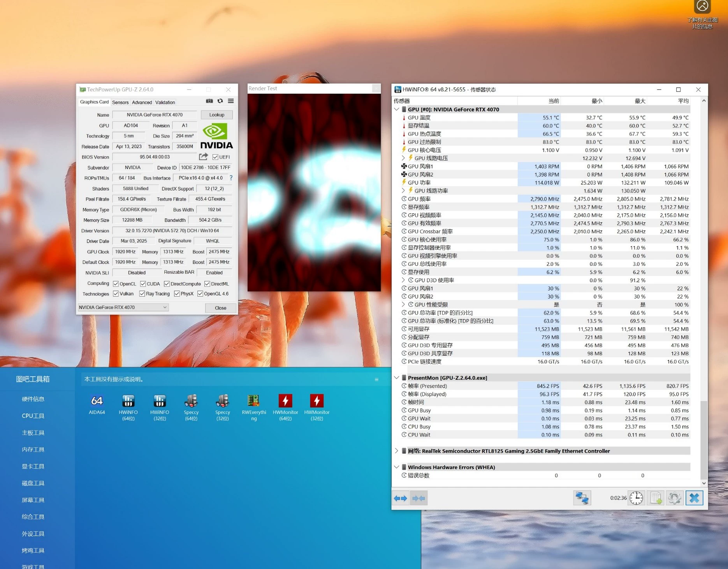Toggle the UEFI checkbox
Screen dimensions: 728x569
click(x=215, y=157)
